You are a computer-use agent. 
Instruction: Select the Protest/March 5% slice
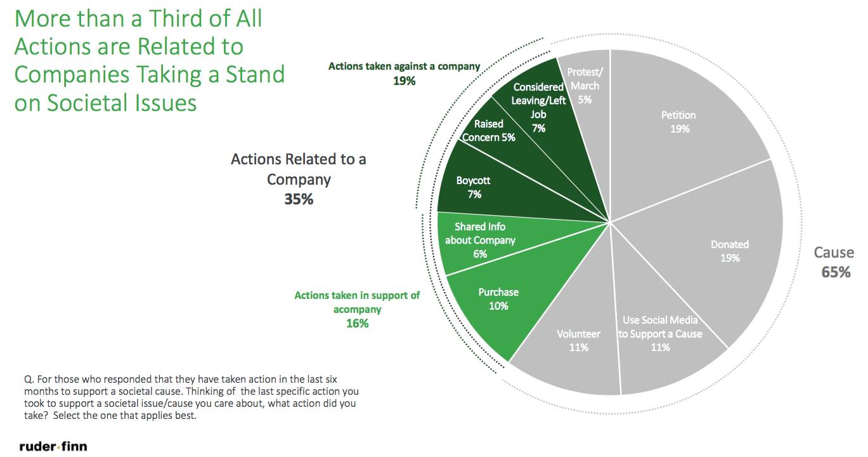point(583,86)
